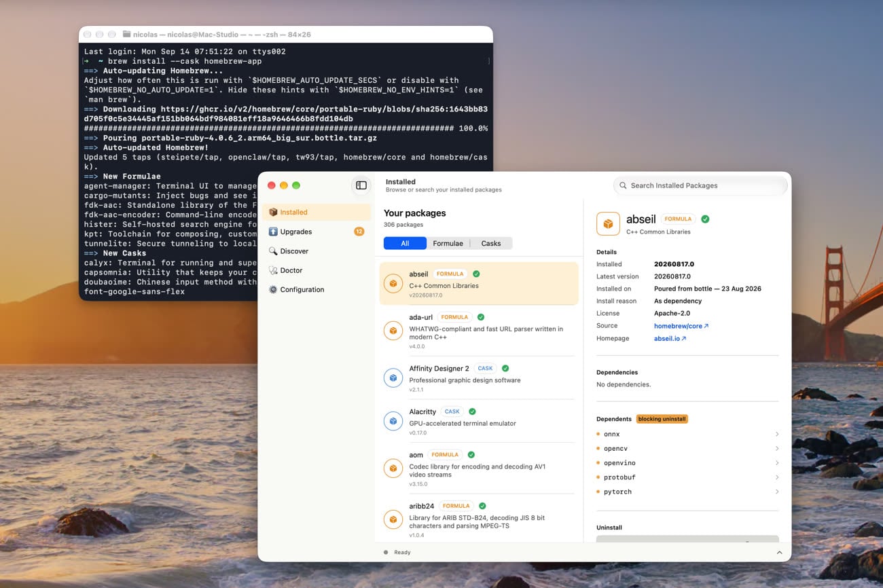Click the green verified check beside abseil title
Image resolution: width=883 pixels, height=588 pixels.
point(705,219)
